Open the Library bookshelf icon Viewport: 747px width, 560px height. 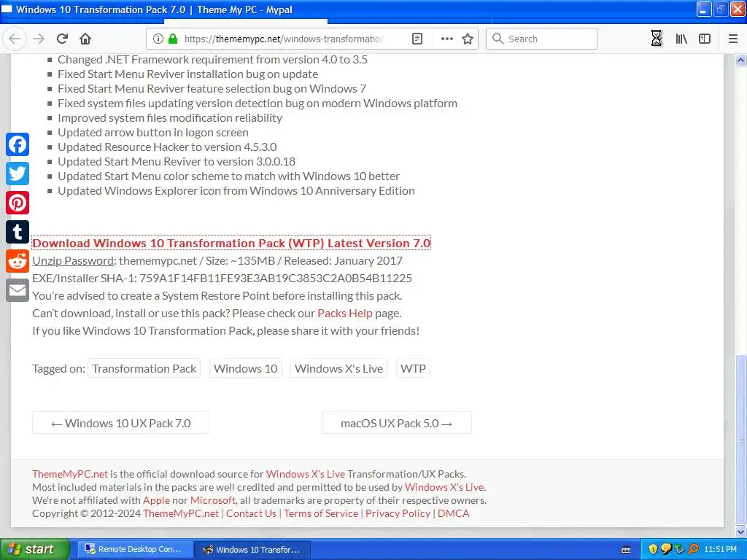681,39
